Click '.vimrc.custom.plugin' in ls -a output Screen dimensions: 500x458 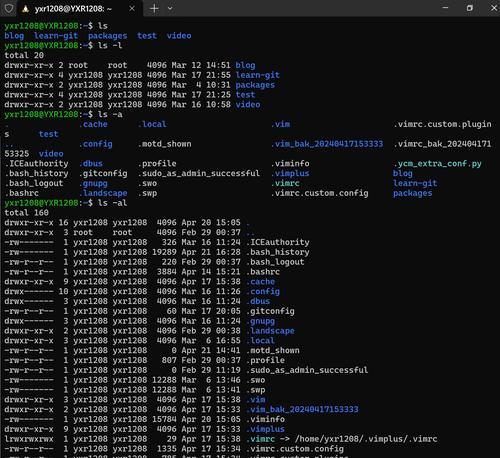[442, 124]
